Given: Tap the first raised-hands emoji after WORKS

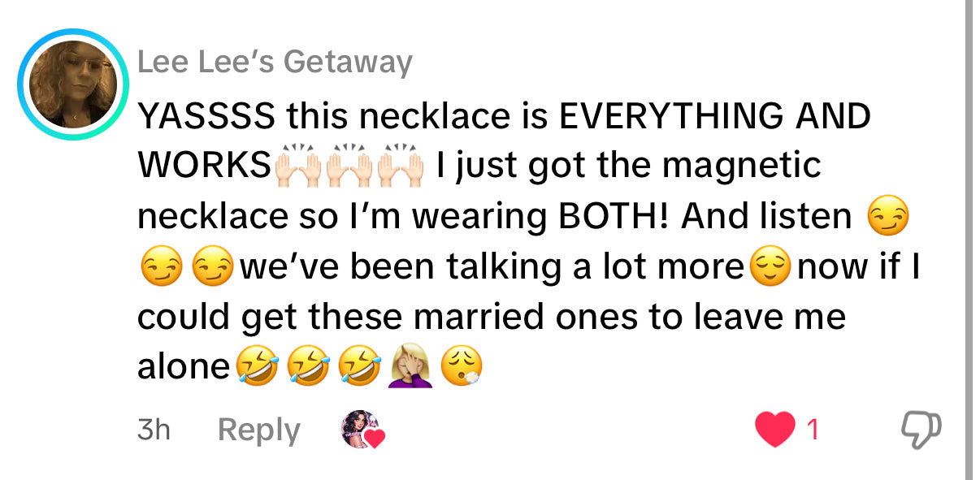Looking at the screenshot, I should point(294,166).
